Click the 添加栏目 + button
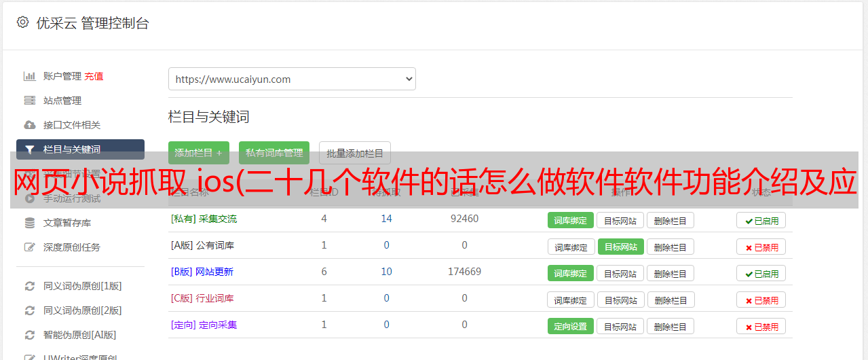868x360 pixels. point(199,154)
